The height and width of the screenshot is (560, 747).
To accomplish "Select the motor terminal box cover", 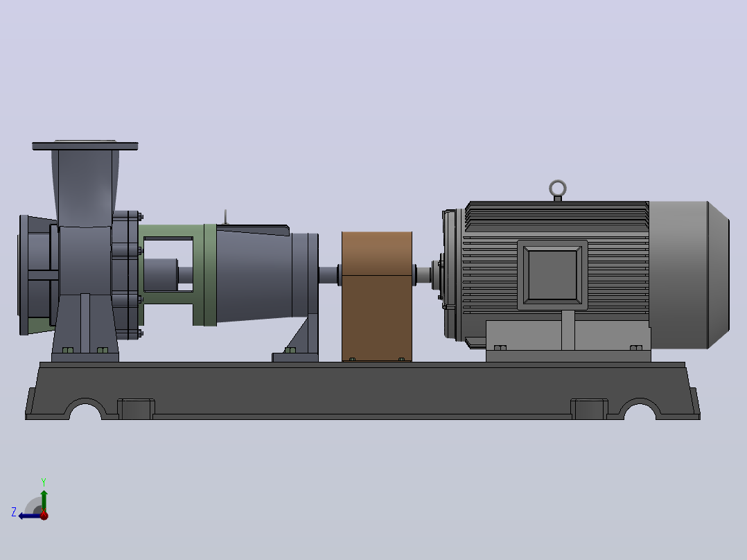I will 553,275.
